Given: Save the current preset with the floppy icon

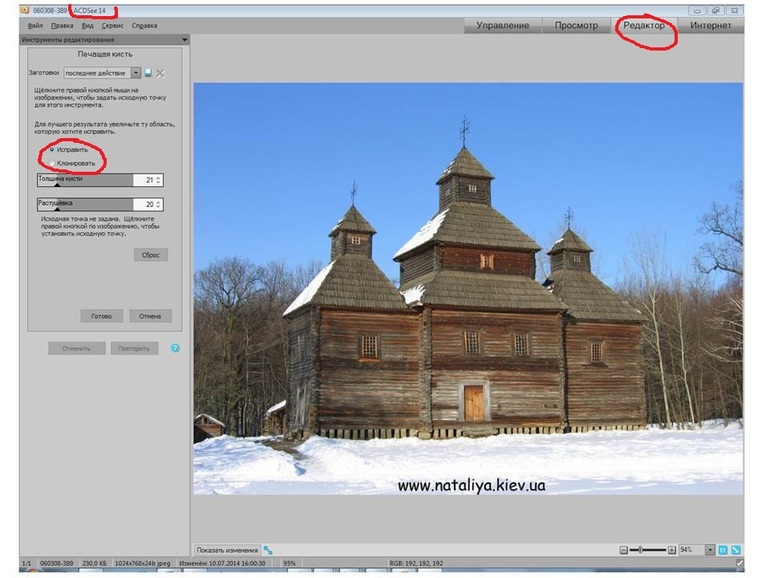Looking at the screenshot, I should point(148,73).
